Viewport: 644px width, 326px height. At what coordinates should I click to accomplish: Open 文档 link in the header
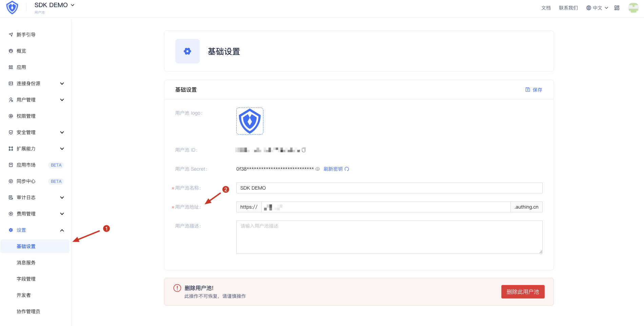546,8
